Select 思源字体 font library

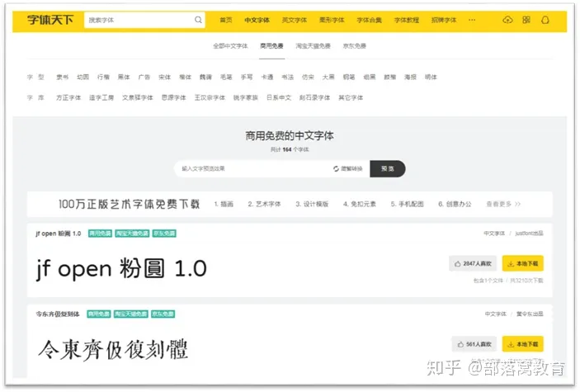174,97
